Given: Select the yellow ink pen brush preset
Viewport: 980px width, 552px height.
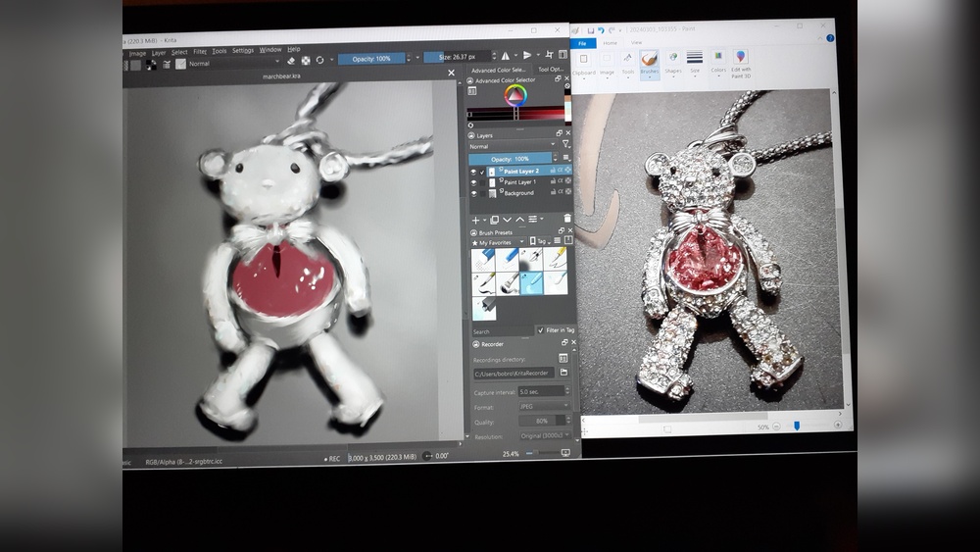Looking at the screenshot, I should 556,258.
